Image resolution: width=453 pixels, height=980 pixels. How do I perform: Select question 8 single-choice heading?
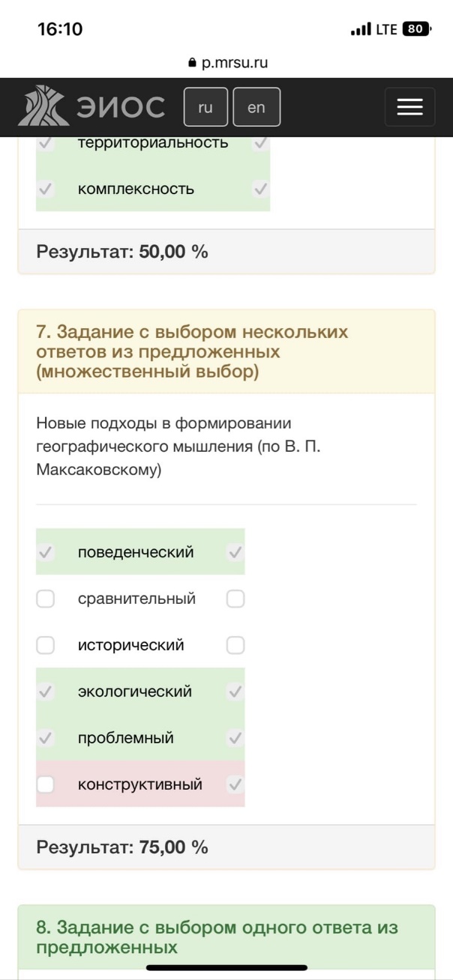(x=217, y=937)
